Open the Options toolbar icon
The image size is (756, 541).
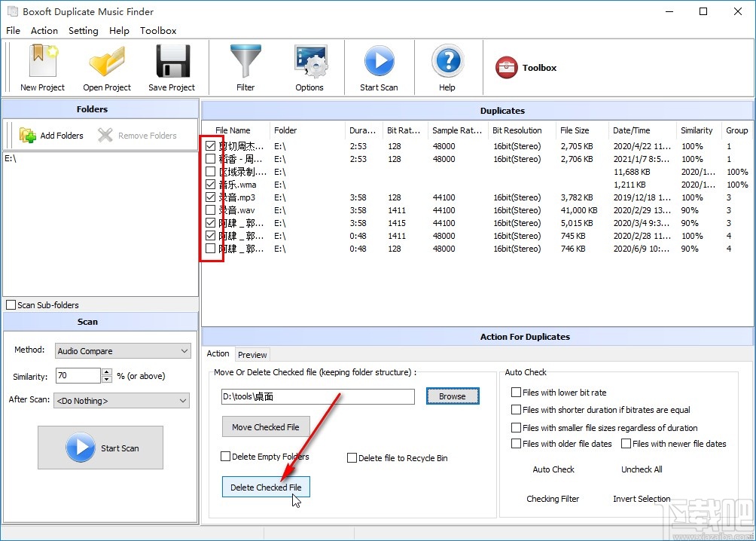[x=309, y=61]
